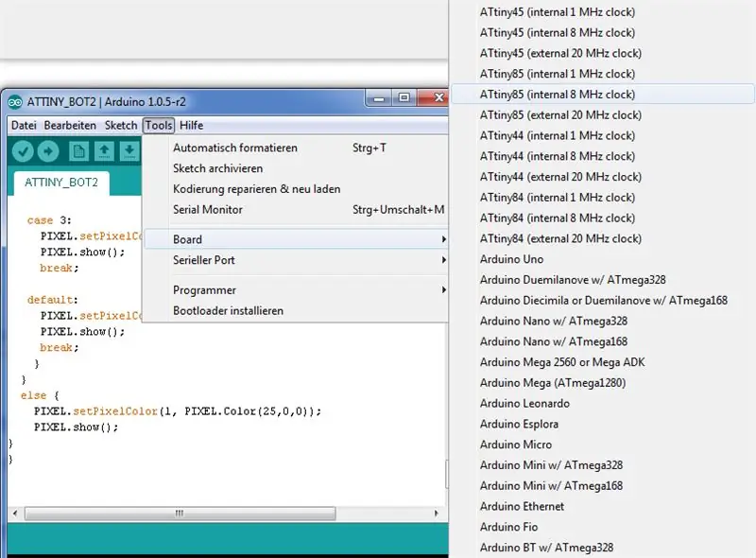Select the Arduino Micro board
Viewport: 756px width, 558px height.
(x=603, y=445)
